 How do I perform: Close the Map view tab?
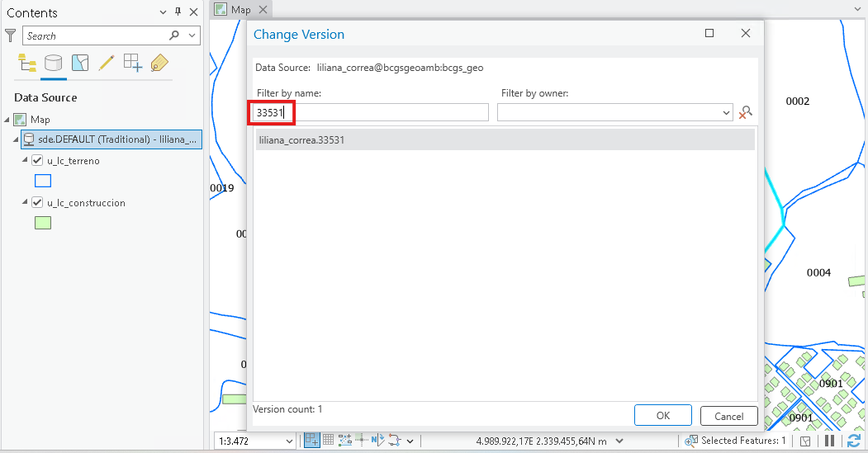tap(263, 9)
